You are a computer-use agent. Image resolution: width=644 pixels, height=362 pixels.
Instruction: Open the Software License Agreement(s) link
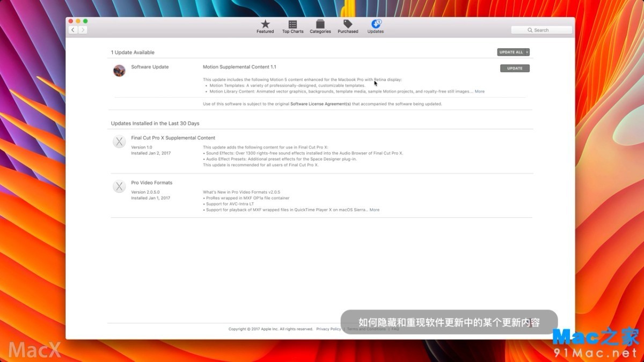(320, 104)
